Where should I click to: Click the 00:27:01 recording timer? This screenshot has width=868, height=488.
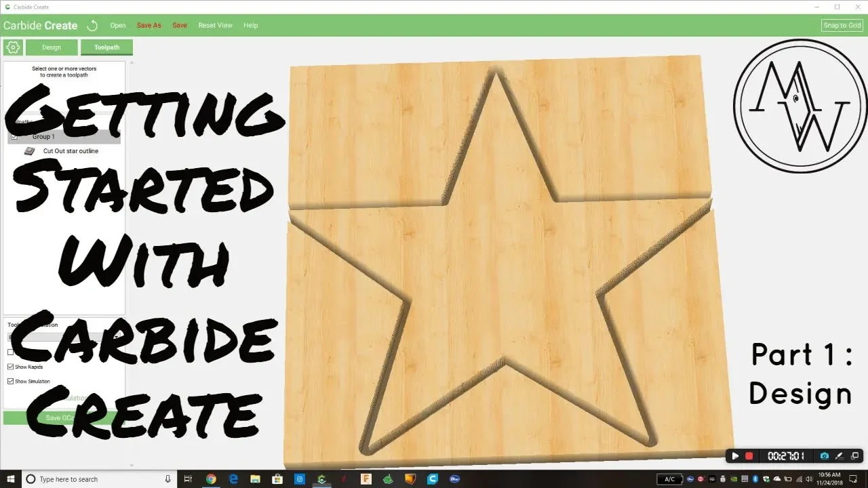point(786,456)
